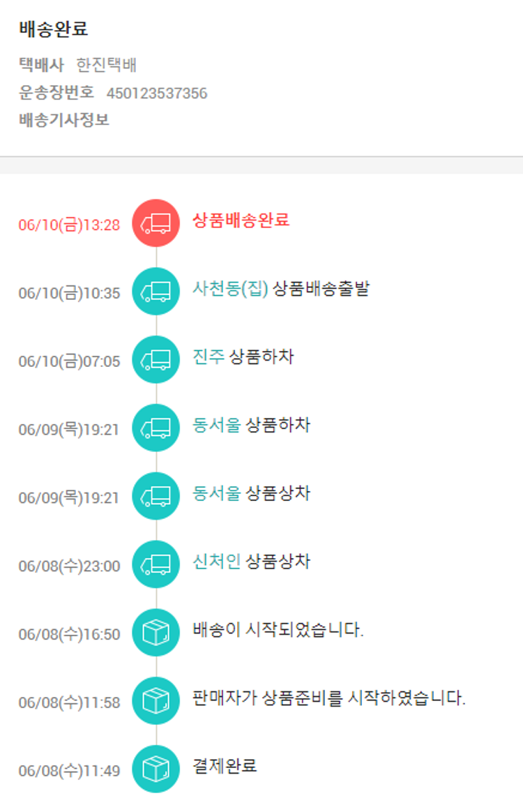Click the 06/09(목)19:21 동서울 상품하차 timestamp
Viewport: 523px width, 812px height.
[69, 430]
